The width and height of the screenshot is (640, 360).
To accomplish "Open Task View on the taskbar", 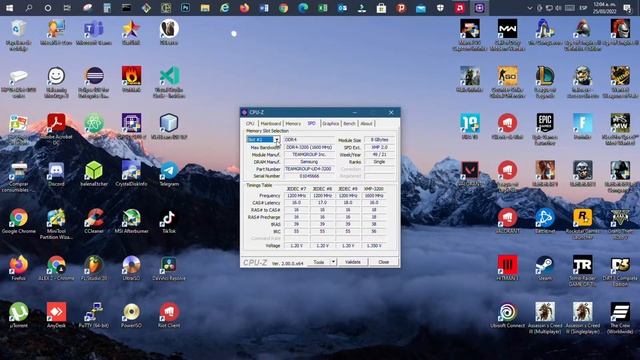I will [67, 8].
